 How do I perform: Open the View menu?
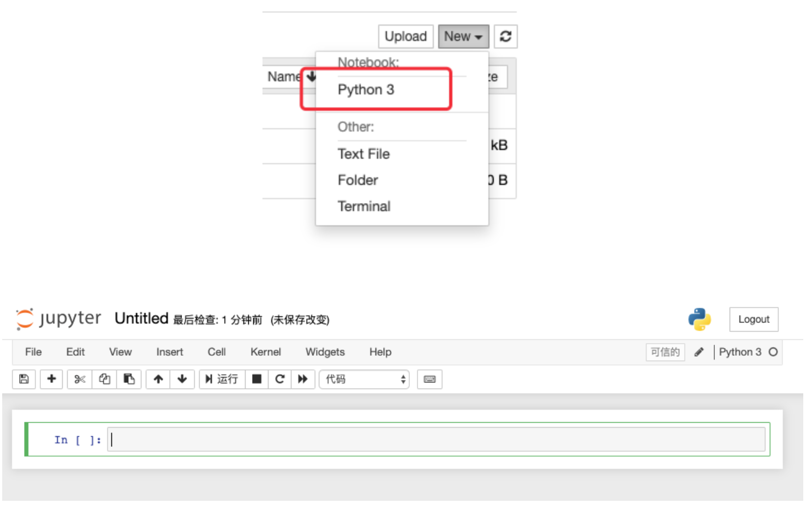[x=120, y=352]
